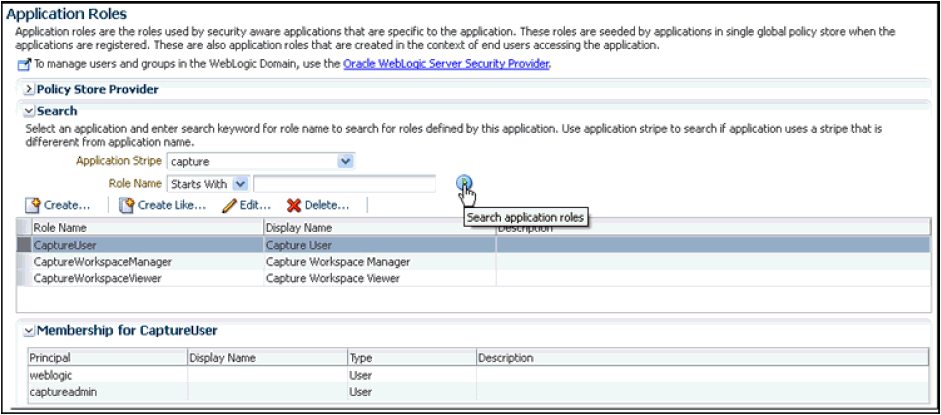The height and width of the screenshot is (415, 941).
Task: Select the captureadmin principal row
Action: click(478, 392)
